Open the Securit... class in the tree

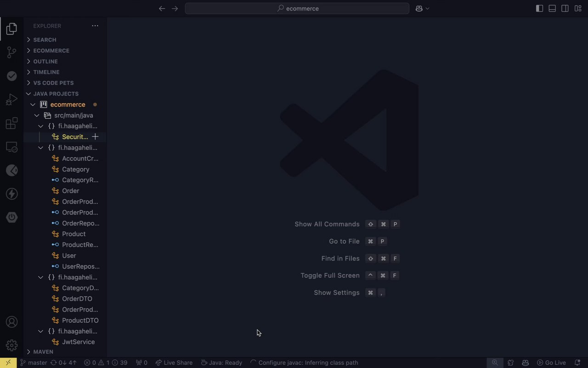75,137
